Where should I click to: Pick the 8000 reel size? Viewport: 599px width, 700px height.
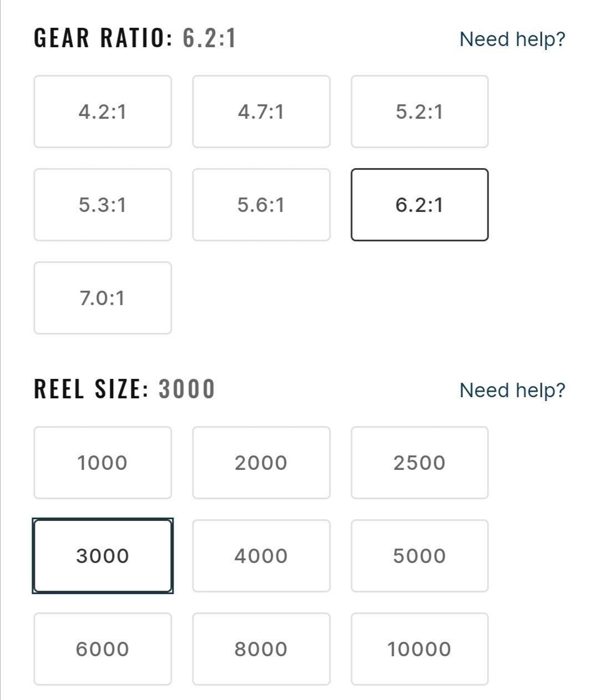click(x=261, y=649)
